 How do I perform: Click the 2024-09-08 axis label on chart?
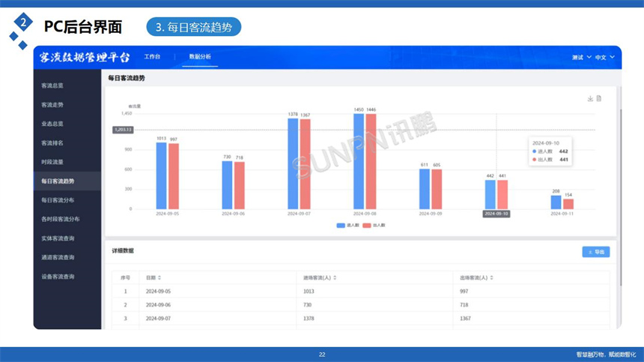364,214
